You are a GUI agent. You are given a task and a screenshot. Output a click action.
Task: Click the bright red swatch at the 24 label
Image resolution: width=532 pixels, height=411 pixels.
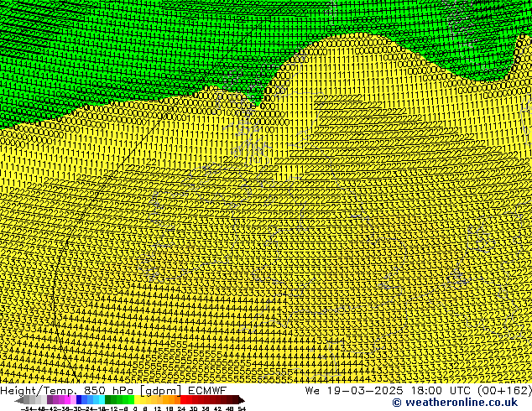[183, 399]
